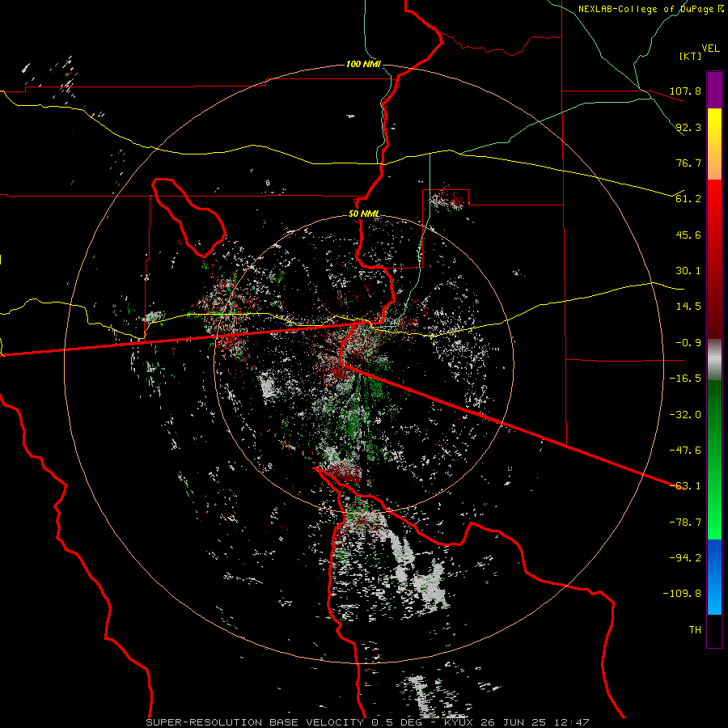Click the VEL legend heading
This screenshot has width=728, height=728.
pyautogui.click(x=710, y=49)
